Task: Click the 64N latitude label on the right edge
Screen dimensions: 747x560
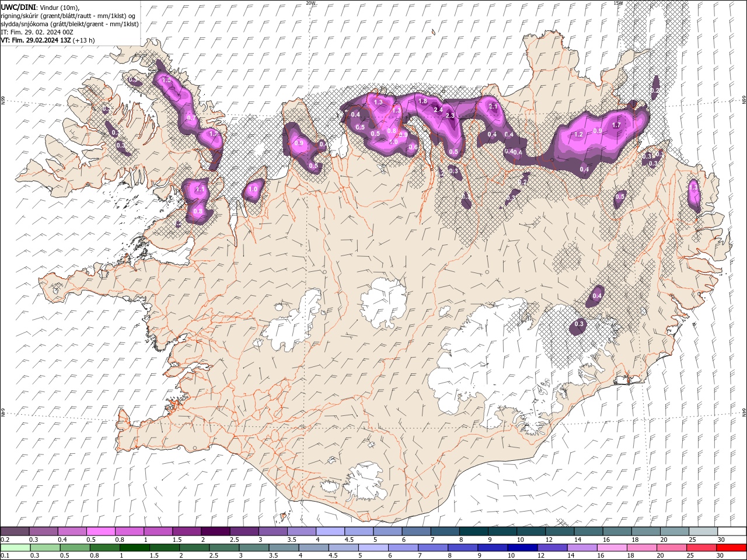Action: point(744,412)
